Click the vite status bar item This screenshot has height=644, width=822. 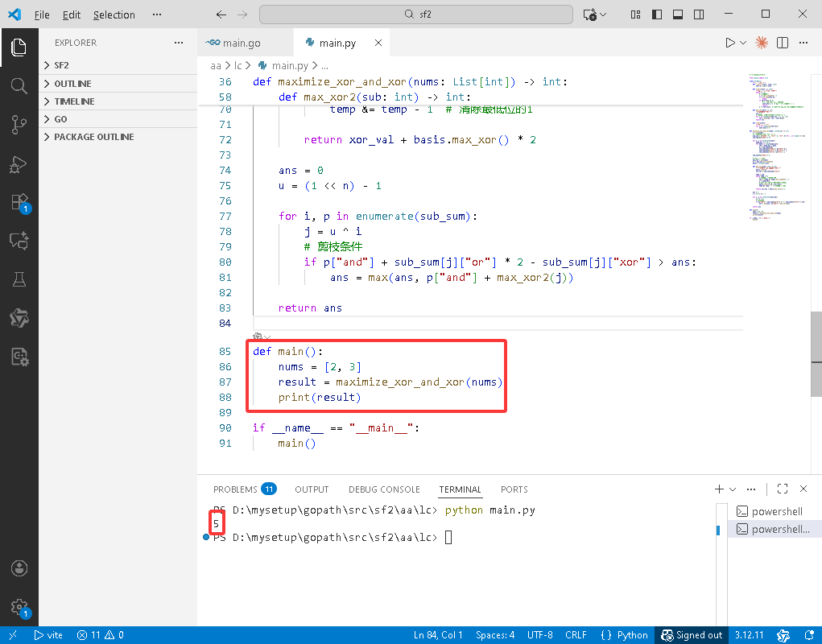(48, 635)
